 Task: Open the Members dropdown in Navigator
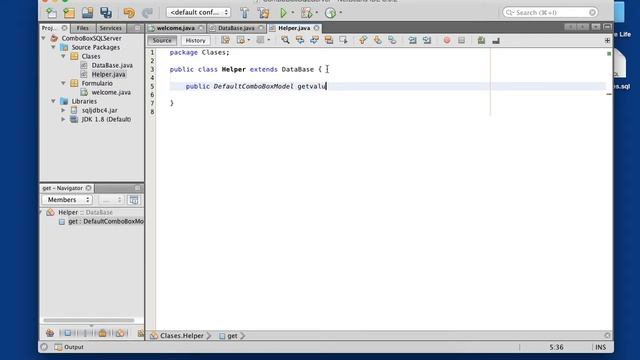coord(67,200)
